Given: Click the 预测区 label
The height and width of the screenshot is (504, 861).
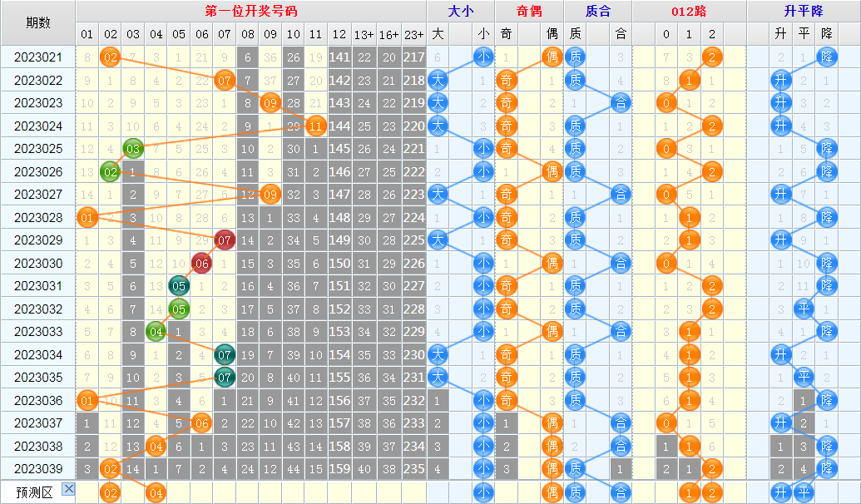Looking at the screenshot, I should click(34, 492).
